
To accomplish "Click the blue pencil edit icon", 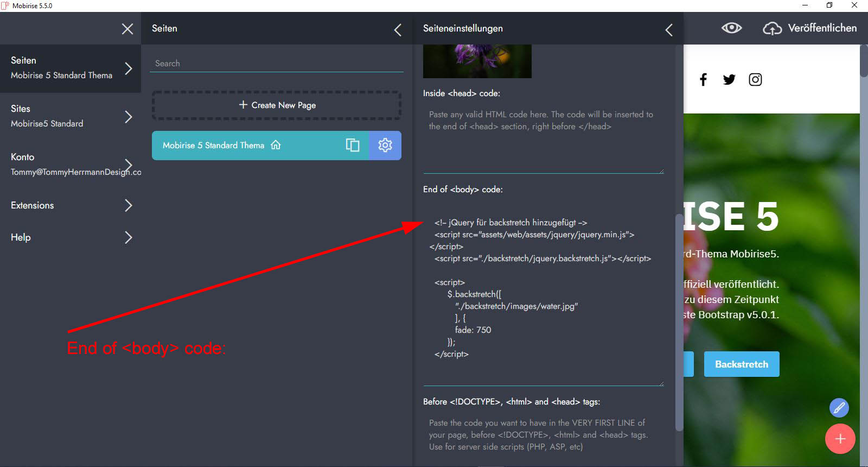I will pos(839,407).
